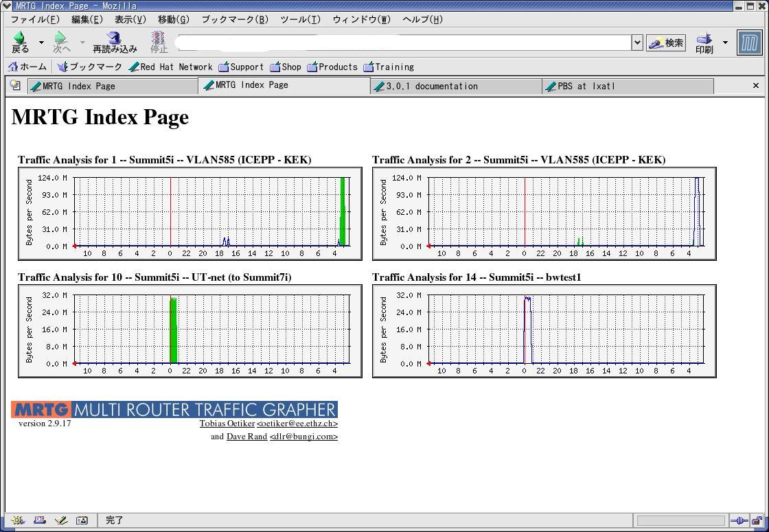Open the traffic graph for 2 Summit5i VLAN585
The image size is (769, 532).
point(544,213)
